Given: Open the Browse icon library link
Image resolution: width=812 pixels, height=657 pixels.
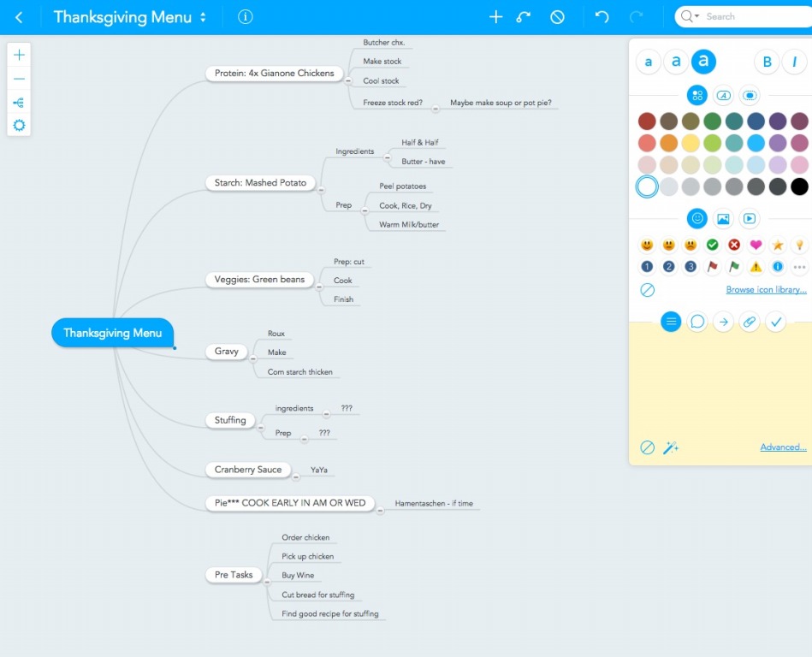Looking at the screenshot, I should coord(766,290).
